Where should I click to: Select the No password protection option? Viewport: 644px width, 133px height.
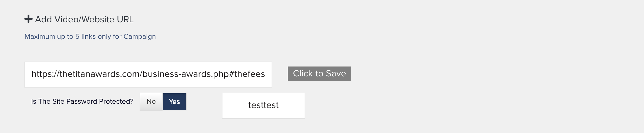point(151,102)
